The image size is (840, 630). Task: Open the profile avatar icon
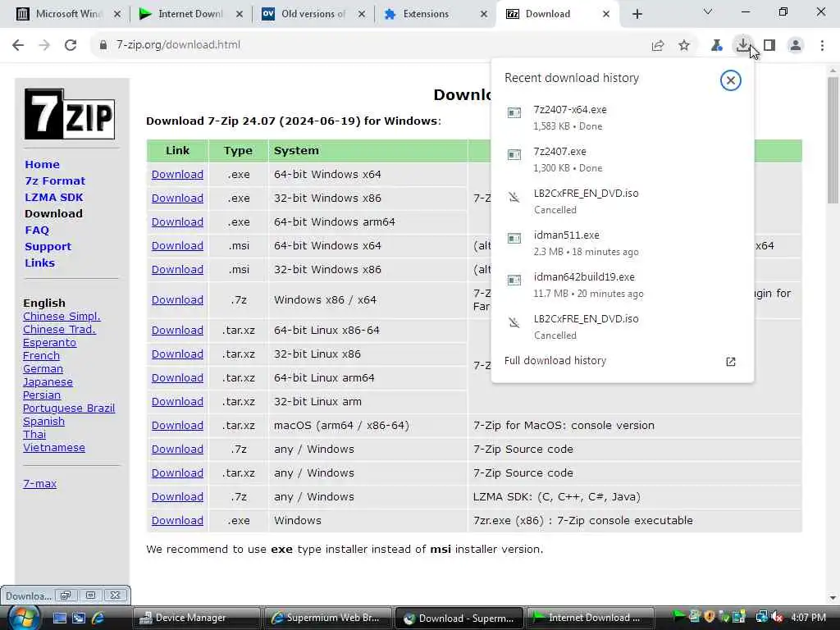point(796,45)
